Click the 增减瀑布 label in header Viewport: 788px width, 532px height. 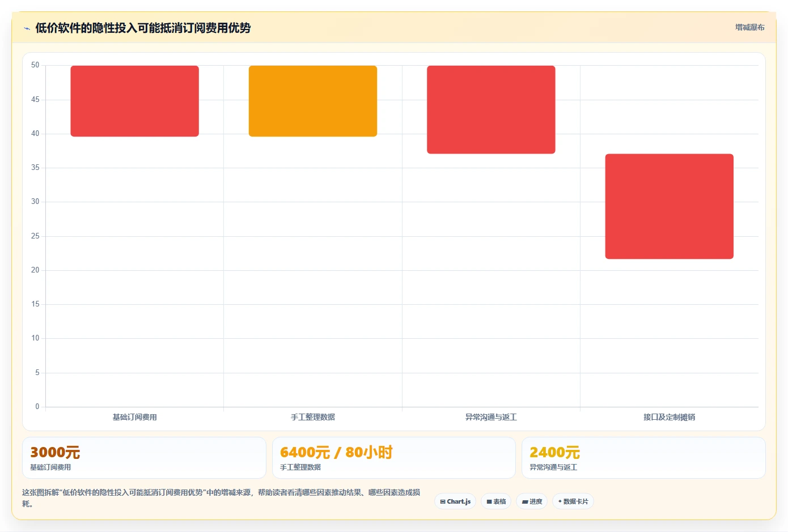749,27
